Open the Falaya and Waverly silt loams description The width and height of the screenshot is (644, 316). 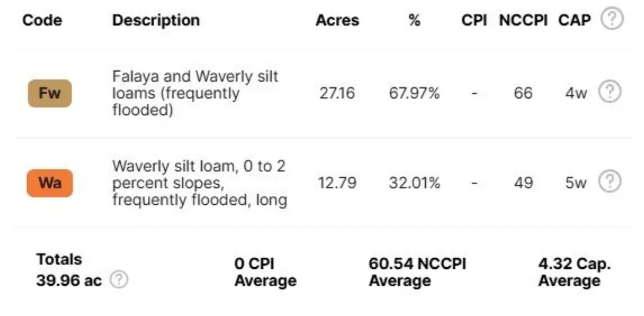pos(195,94)
